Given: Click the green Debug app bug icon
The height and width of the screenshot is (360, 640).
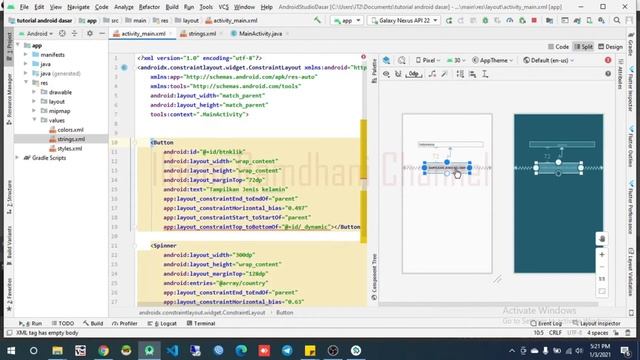Looking at the screenshot, I should pyautogui.click(x=485, y=20).
